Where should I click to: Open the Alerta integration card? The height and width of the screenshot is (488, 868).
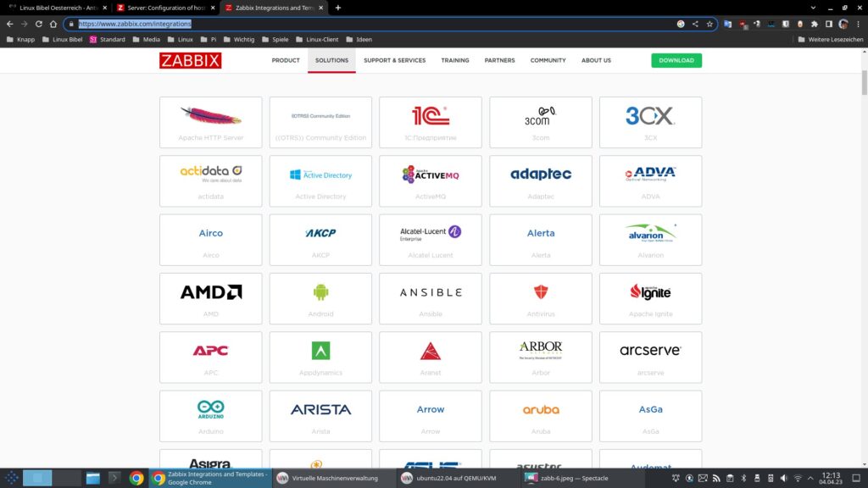coord(540,240)
